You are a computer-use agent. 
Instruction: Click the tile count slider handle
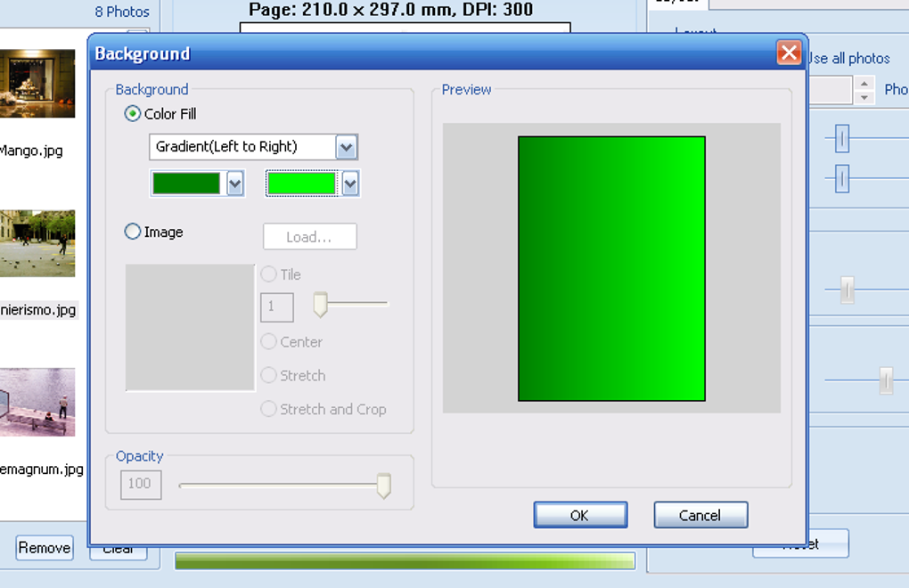[320, 305]
